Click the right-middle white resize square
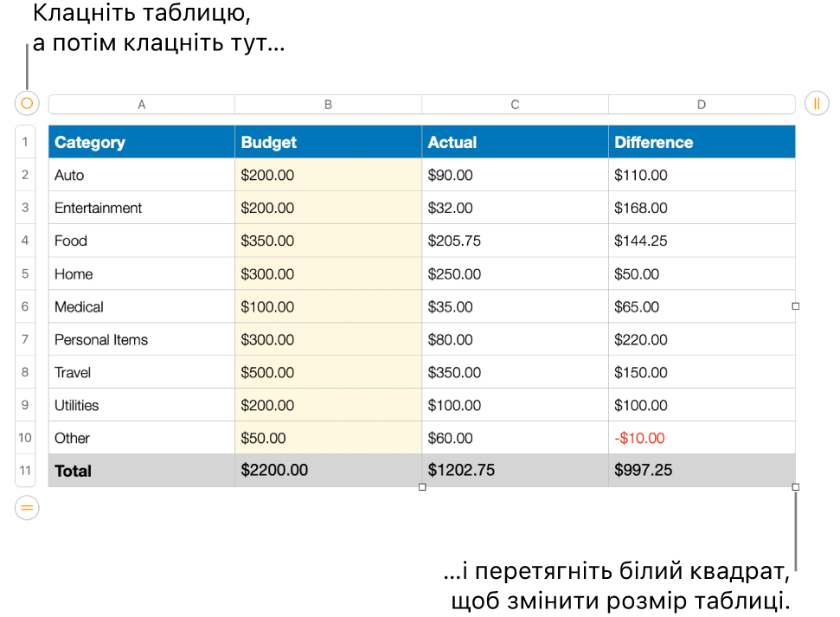 coord(796,306)
